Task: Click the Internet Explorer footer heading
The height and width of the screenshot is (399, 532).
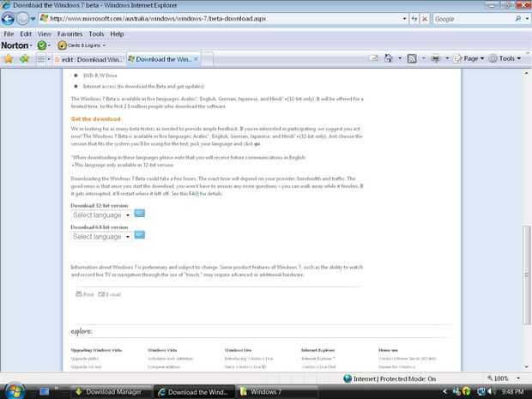Action: 317,350
